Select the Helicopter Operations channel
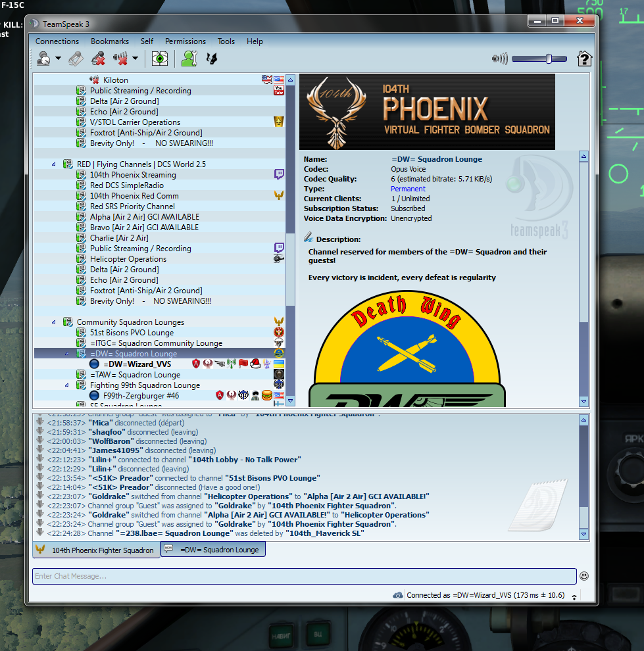 128,259
